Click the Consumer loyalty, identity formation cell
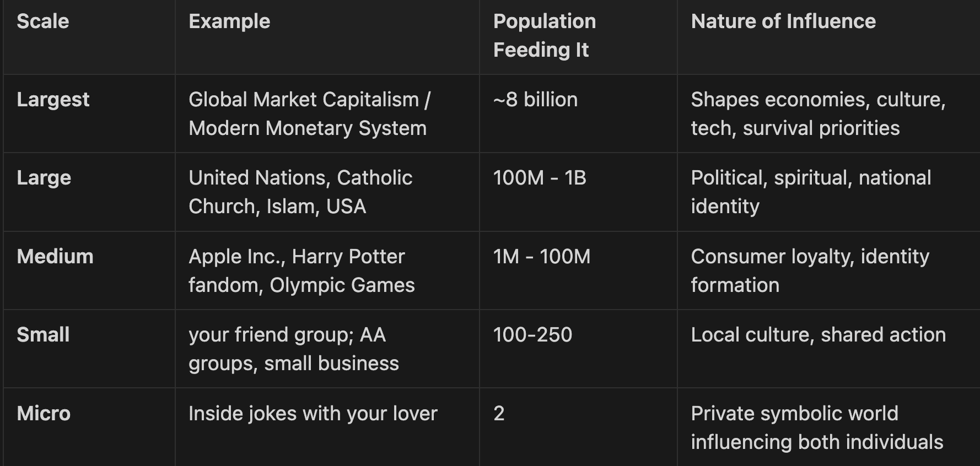 810,271
